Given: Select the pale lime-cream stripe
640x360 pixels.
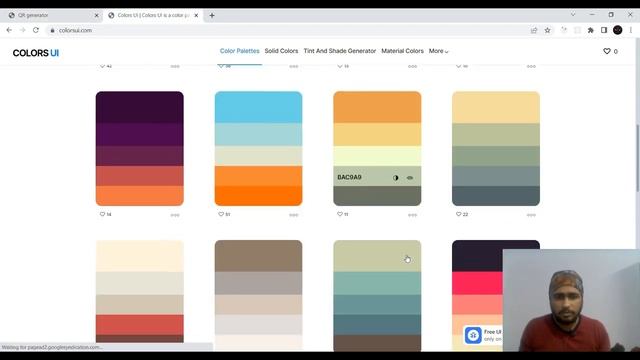Looking at the screenshot, I should 377,156.
